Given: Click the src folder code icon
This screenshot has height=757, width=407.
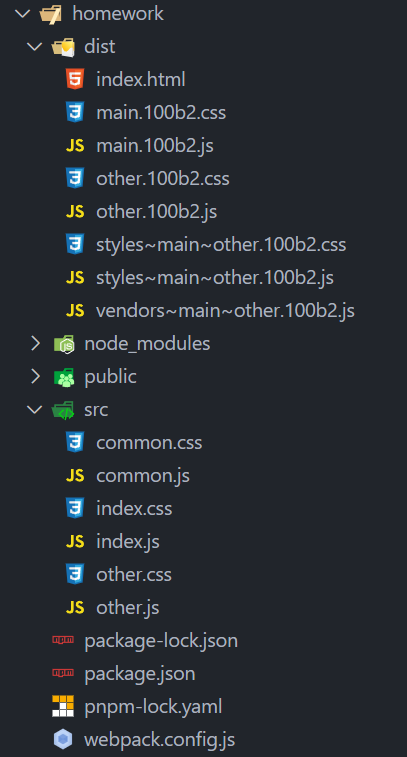Looking at the screenshot, I should (63, 410).
